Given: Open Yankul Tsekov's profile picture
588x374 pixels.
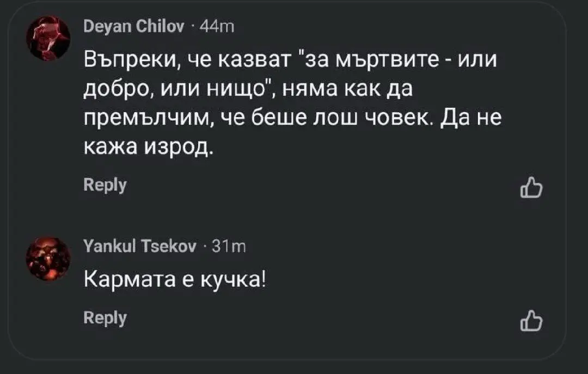Looking at the screenshot, I should coord(51,259).
